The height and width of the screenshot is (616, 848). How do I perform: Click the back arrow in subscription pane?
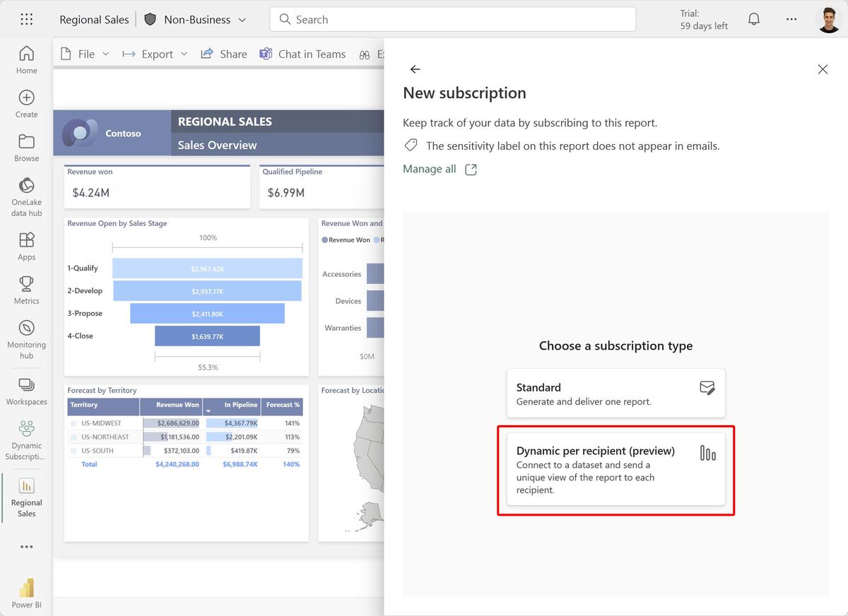(x=416, y=69)
